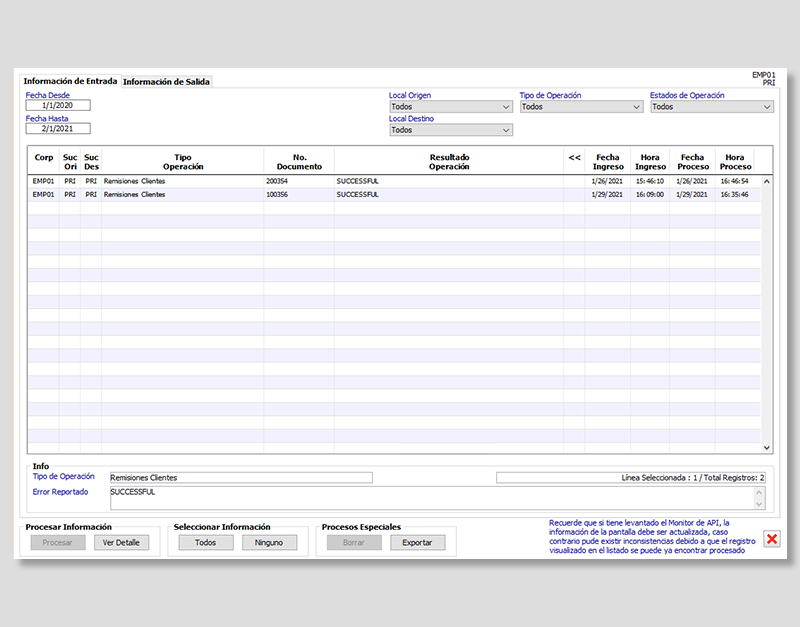Export records with the Exportar button
The width and height of the screenshot is (800, 627).
tap(417, 542)
